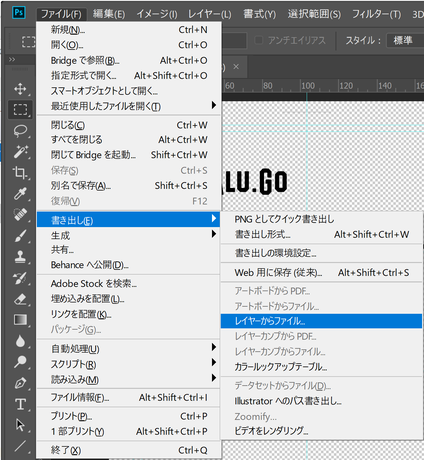Choose スマートオブジェクトとして開く menu item
The height and width of the screenshot is (460, 424).
pos(128,91)
